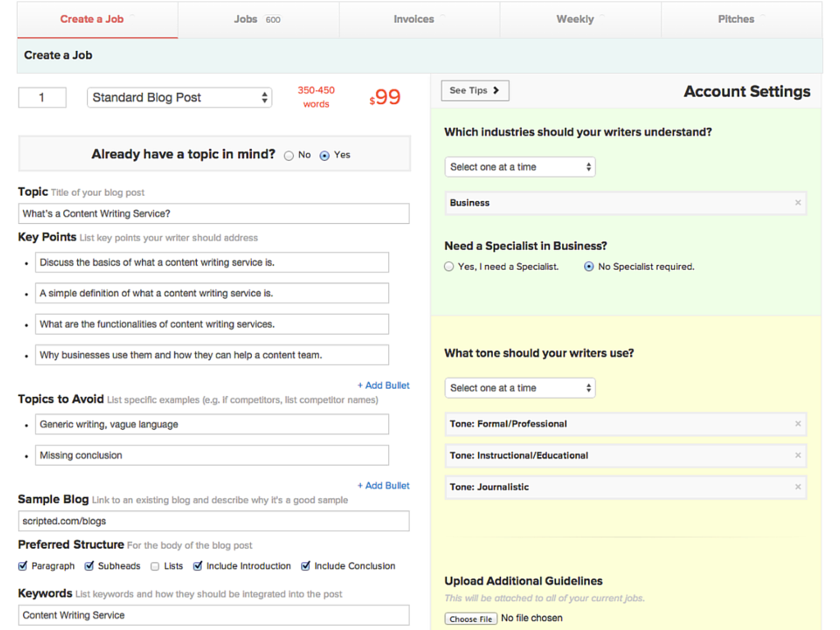
Task: Remove the Business industry tag
Action: click(x=797, y=203)
